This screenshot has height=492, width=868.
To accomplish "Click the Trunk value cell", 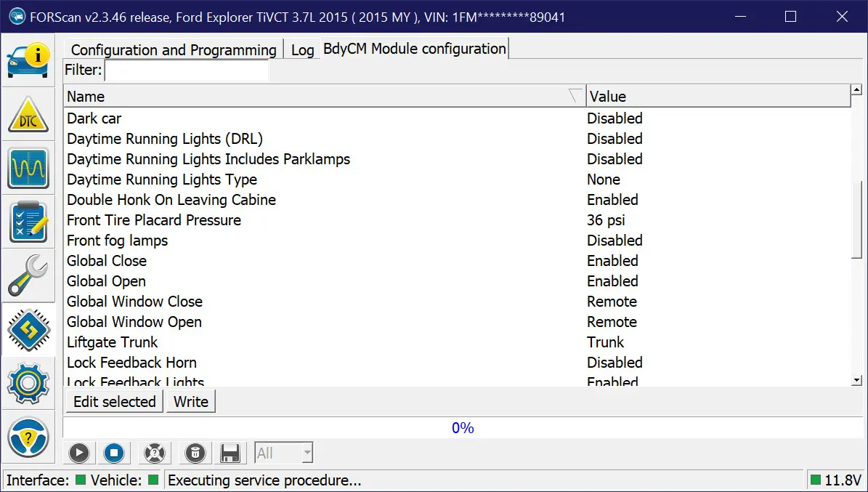I will (x=606, y=342).
